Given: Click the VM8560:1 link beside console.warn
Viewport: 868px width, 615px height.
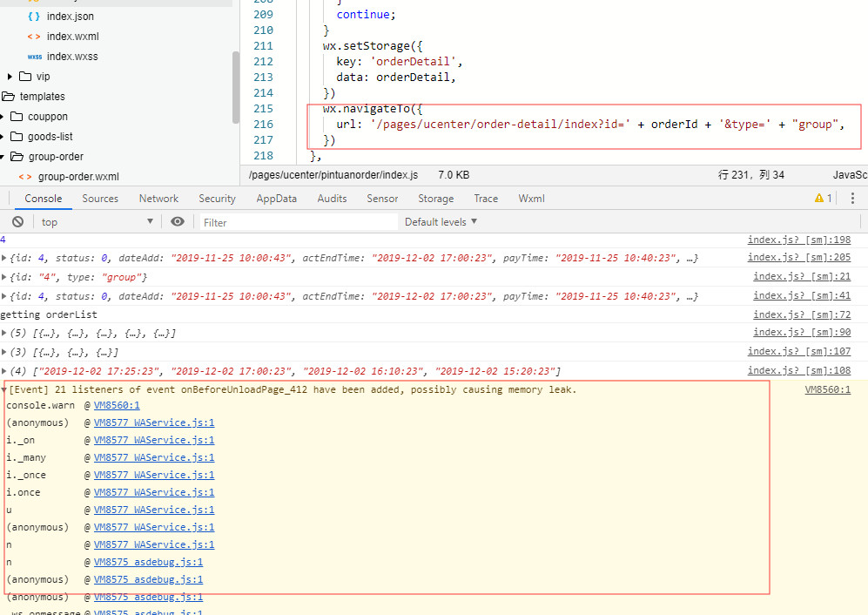Looking at the screenshot, I should coord(117,405).
